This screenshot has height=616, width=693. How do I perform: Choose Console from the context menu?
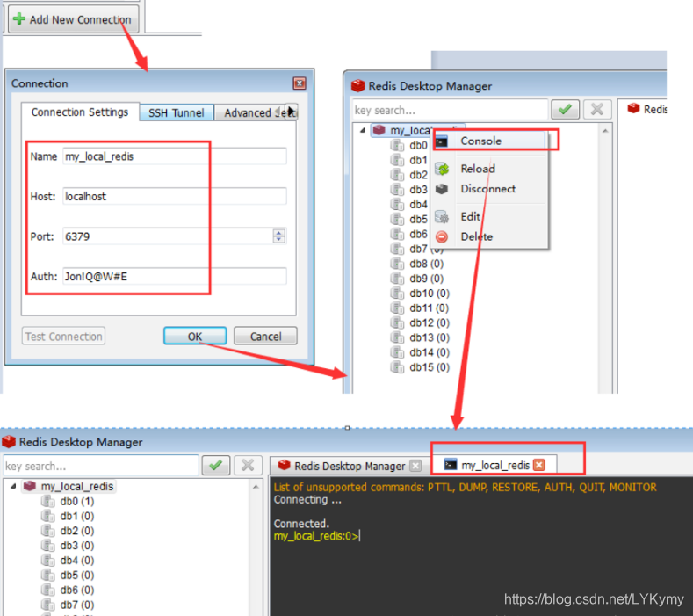[x=489, y=141]
